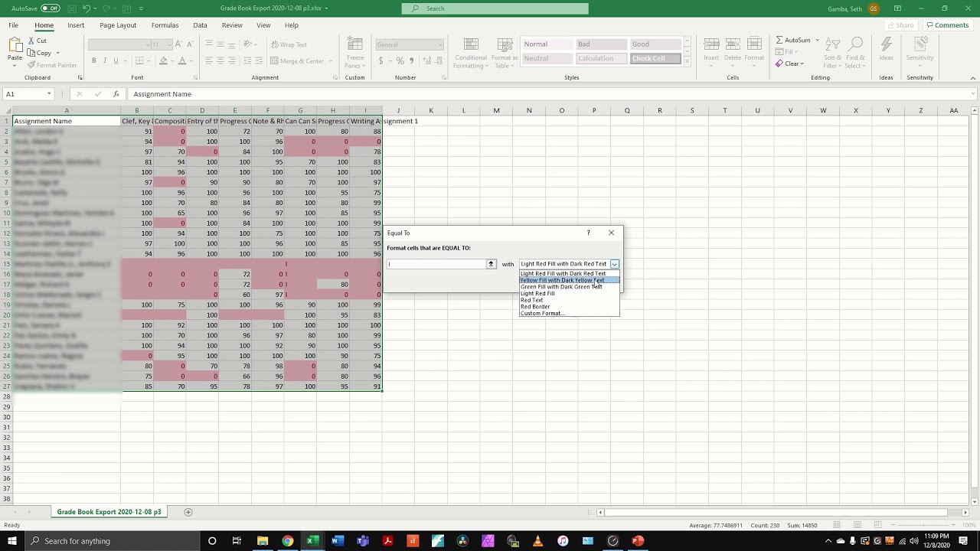Expand the Name Box dropdown

tap(49, 94)
